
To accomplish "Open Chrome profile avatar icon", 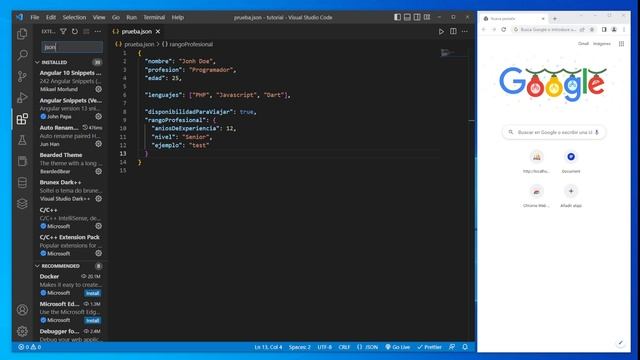I will [x=614, y=29].
